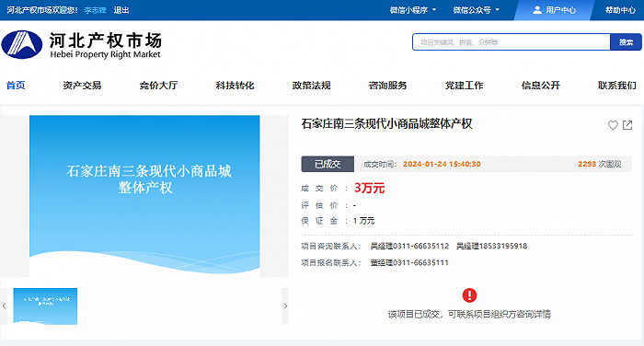Click the 2293 次围观 view count
Screen dimensions: 644x346
coord(599,164)
